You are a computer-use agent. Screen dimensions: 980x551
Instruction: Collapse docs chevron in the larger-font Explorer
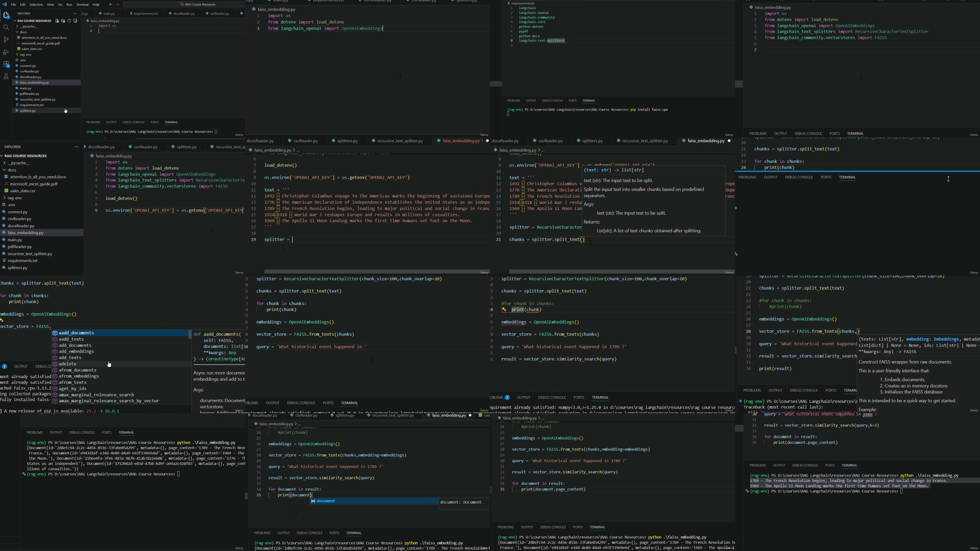pyautogui.click(x=4, y=170)
